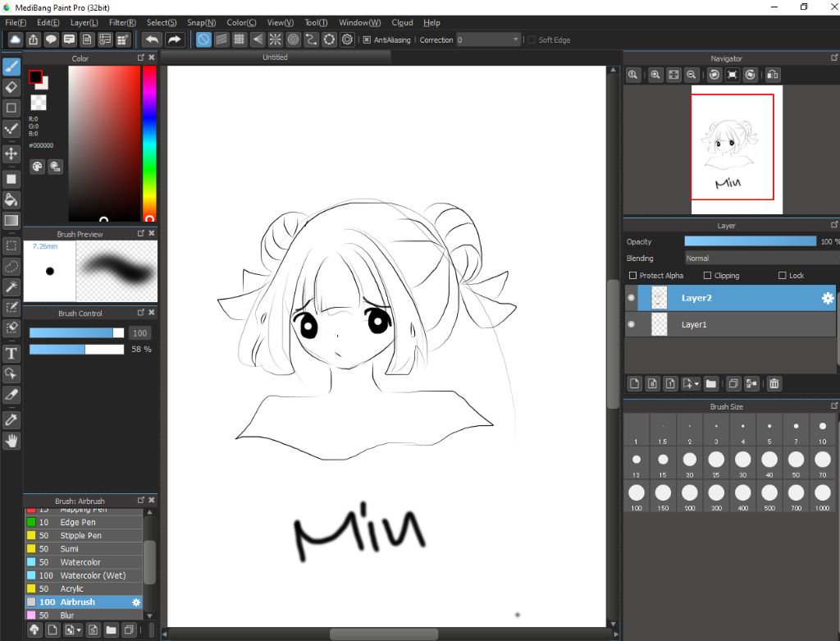The width and height of the screenshot is (840, 641).
Task: Select Layer1 in the layer list
Action: coord(730,324)
